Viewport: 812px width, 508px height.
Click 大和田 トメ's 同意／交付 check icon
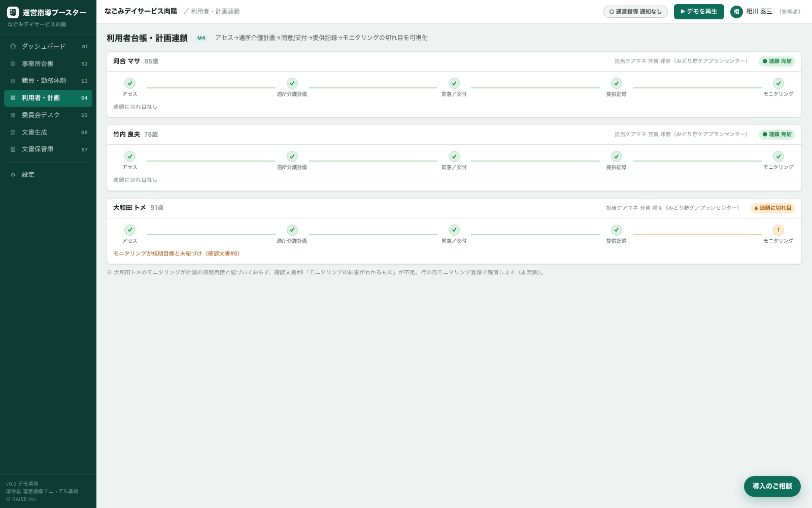point(454,230)
